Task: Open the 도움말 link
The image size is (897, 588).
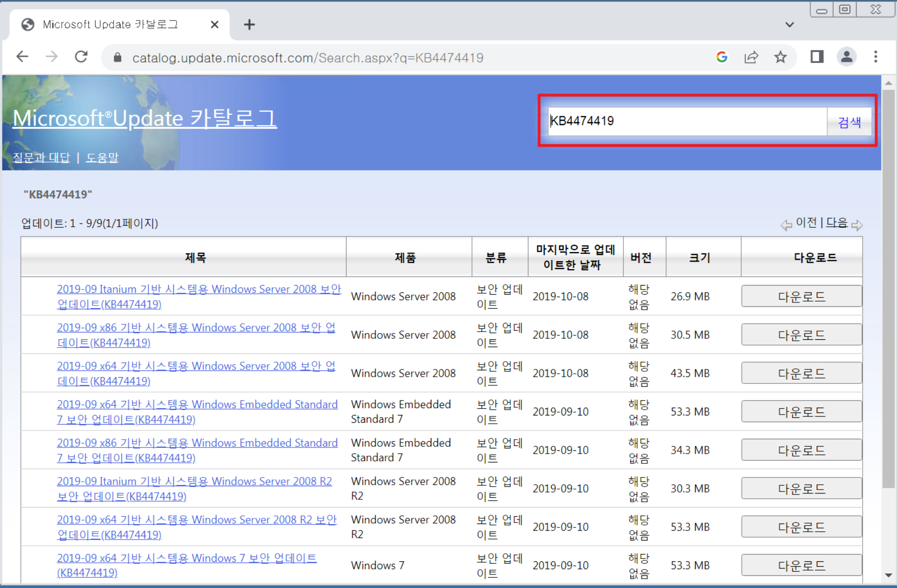Action: coord(102,158)
